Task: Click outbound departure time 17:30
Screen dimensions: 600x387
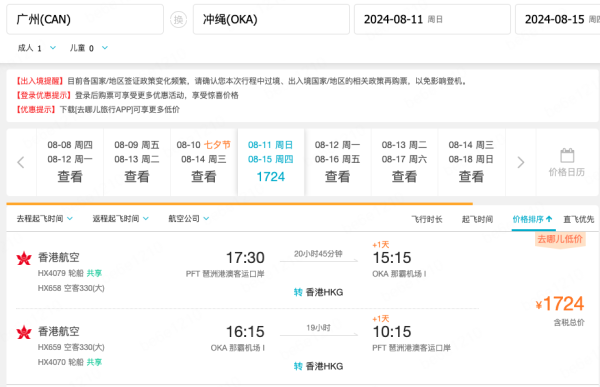Action: pos(245,258)
